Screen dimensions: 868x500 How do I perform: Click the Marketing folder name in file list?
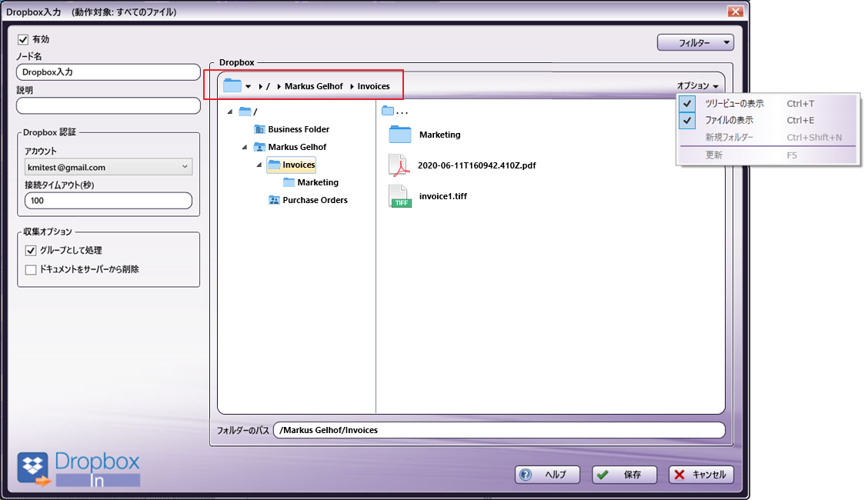point(439,135)
